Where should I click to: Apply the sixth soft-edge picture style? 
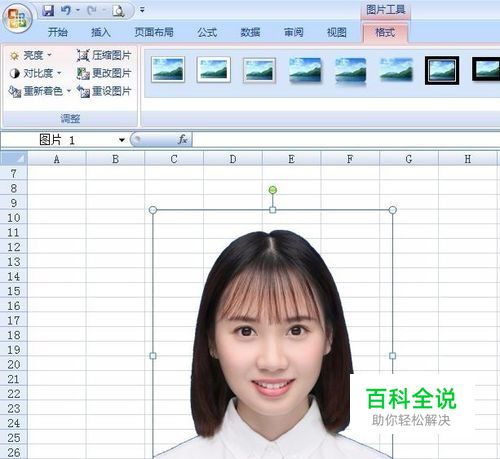coord(396,70)
